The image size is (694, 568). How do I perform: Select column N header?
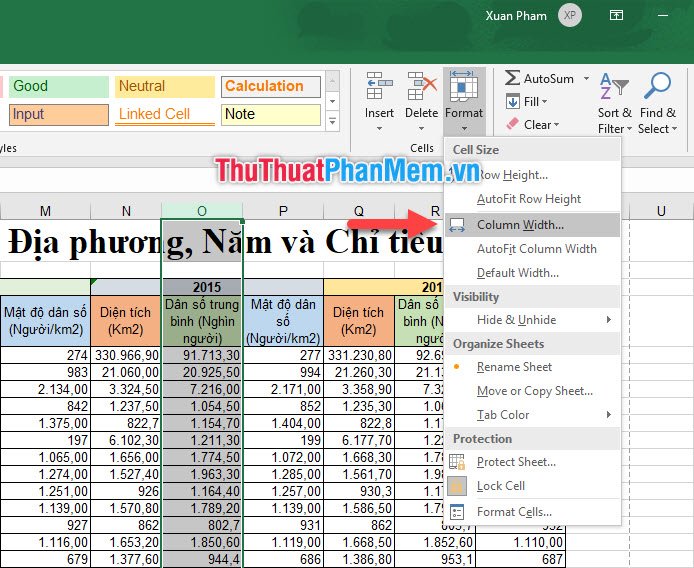[x=126, y=211]
